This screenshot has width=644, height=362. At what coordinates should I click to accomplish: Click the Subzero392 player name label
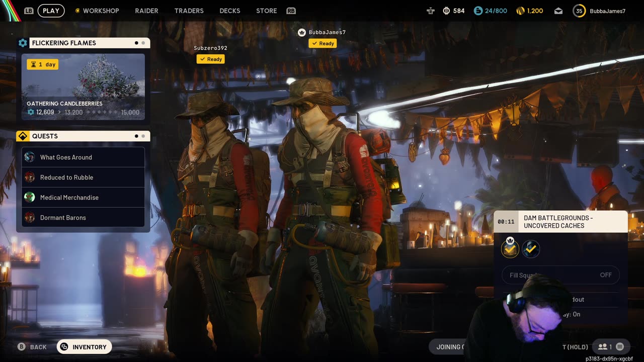210,48
